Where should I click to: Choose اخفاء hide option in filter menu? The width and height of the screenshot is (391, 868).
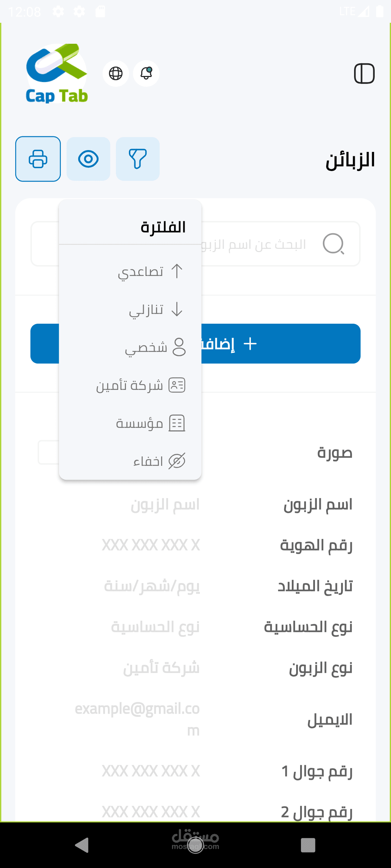click(159, 461)
